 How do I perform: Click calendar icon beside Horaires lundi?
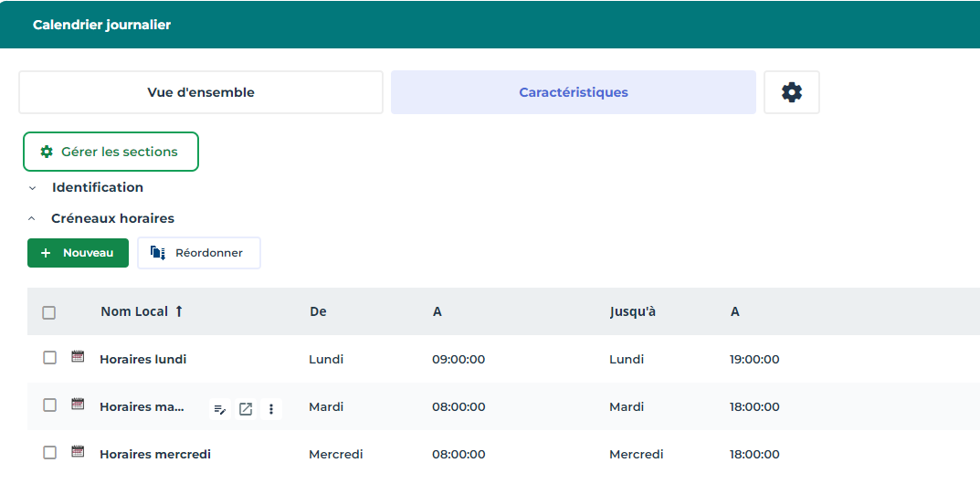[78, 357]
